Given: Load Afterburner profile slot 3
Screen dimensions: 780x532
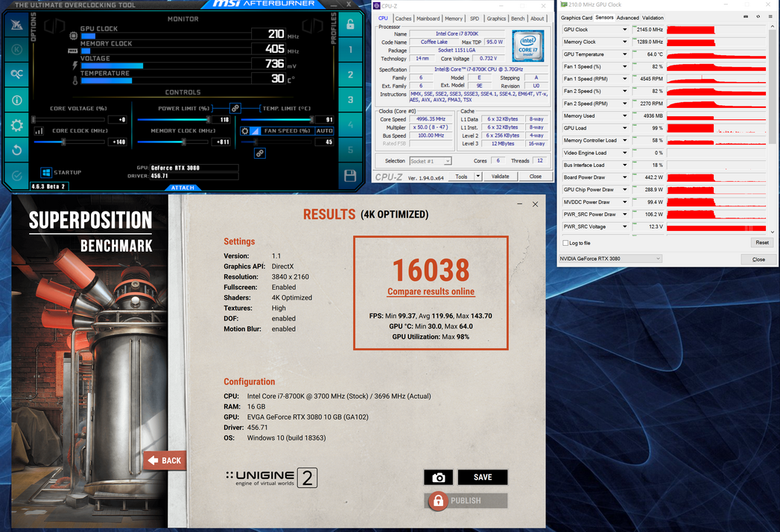Looking at the screenshot, I should (x=350, y=100).
